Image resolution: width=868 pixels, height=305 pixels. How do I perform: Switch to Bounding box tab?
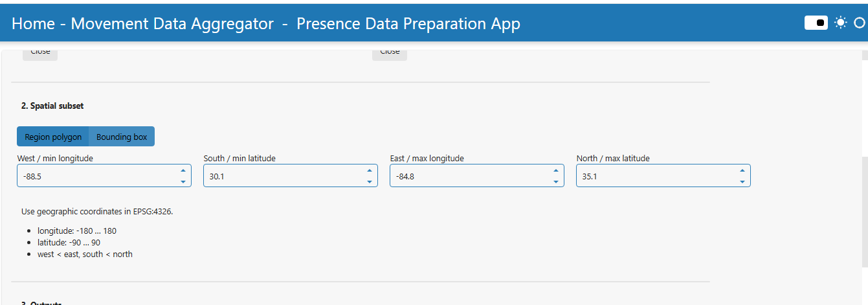[x=122, y=137]
